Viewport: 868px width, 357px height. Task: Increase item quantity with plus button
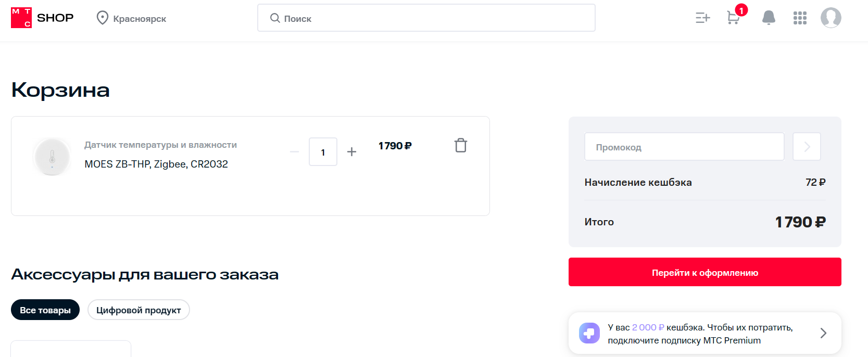tap(352, 151)
